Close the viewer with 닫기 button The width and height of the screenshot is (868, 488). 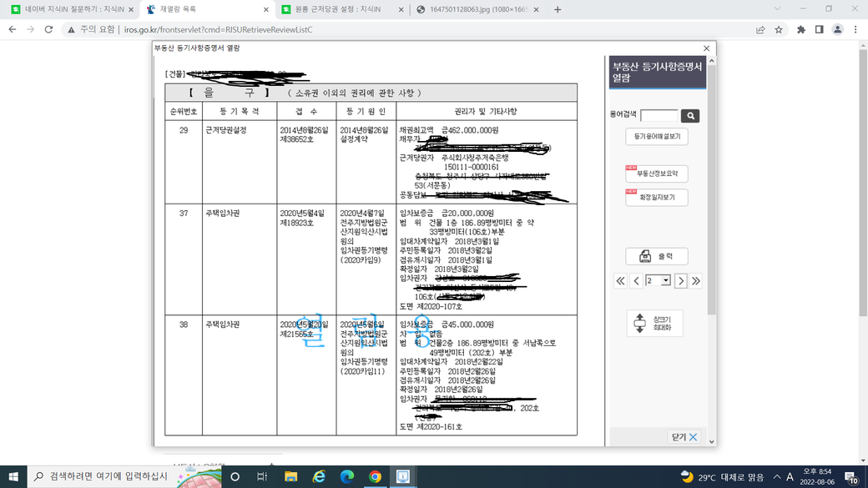click(x=684, y=437)
